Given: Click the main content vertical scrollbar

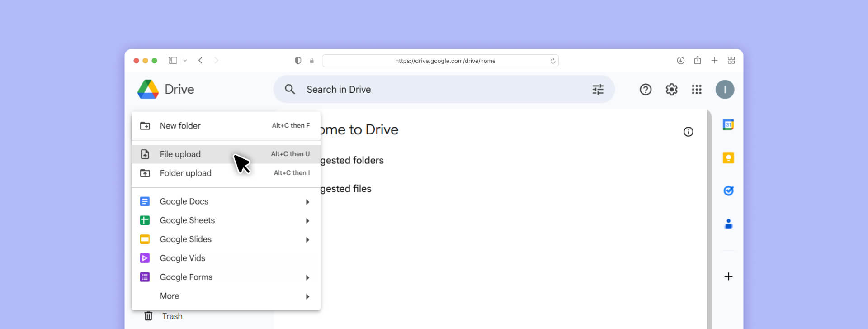Looking at the screenshot, I should coord(709,219).
